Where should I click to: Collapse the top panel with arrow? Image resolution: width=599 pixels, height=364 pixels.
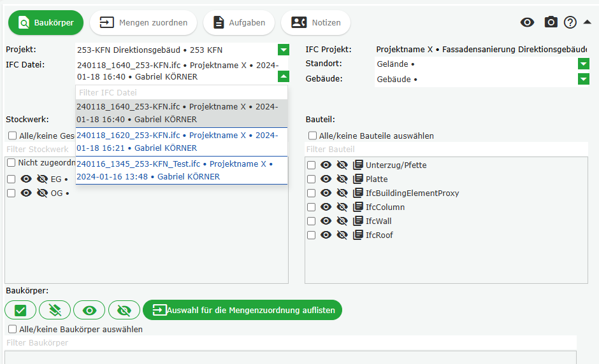point(588,22)
